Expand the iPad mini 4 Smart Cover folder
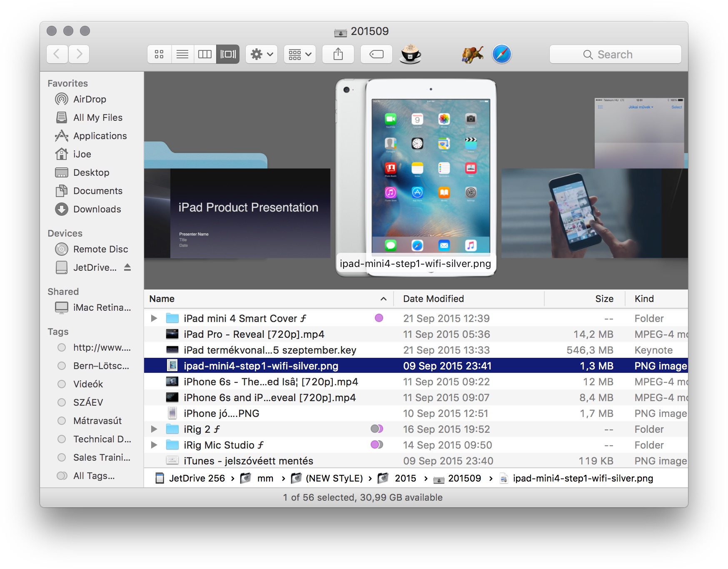Image resolution: width=728 pixels, height=569 pixels. tap(154, 318)
